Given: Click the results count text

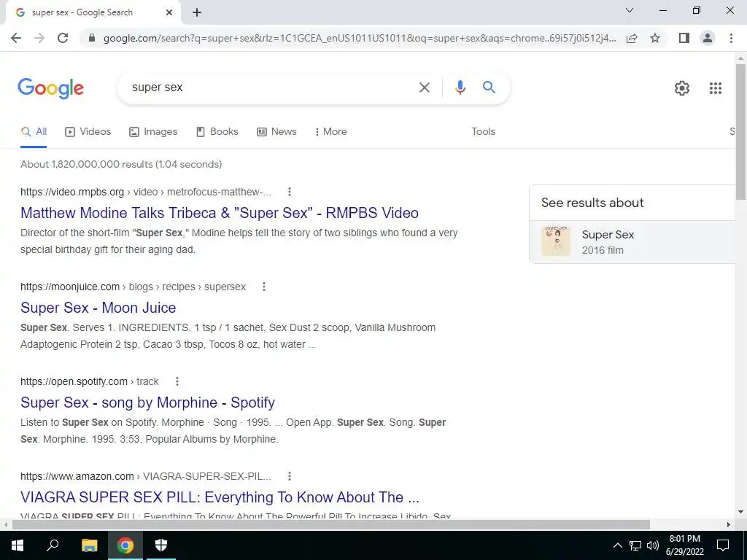Looking at the screenshot, I should 121,164.
